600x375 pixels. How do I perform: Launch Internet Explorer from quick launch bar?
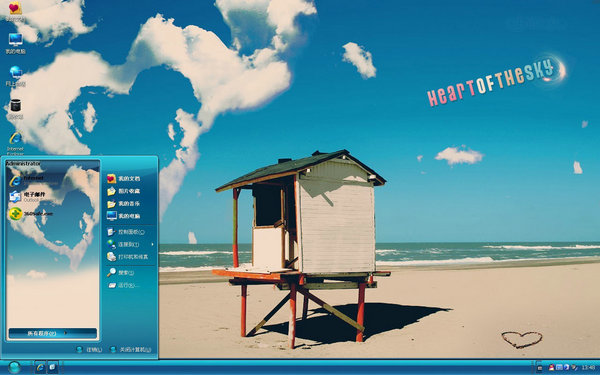click(x=40, y=367)
